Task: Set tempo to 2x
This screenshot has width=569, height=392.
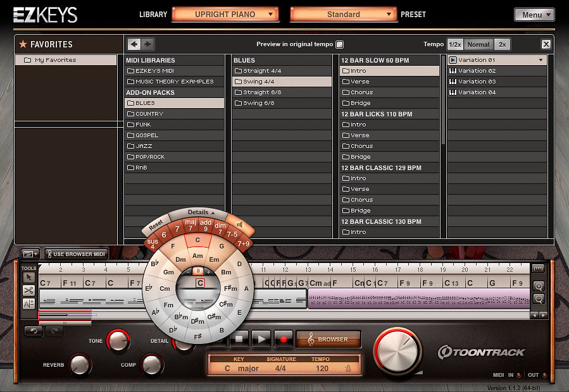Action: tap(503, 44)
